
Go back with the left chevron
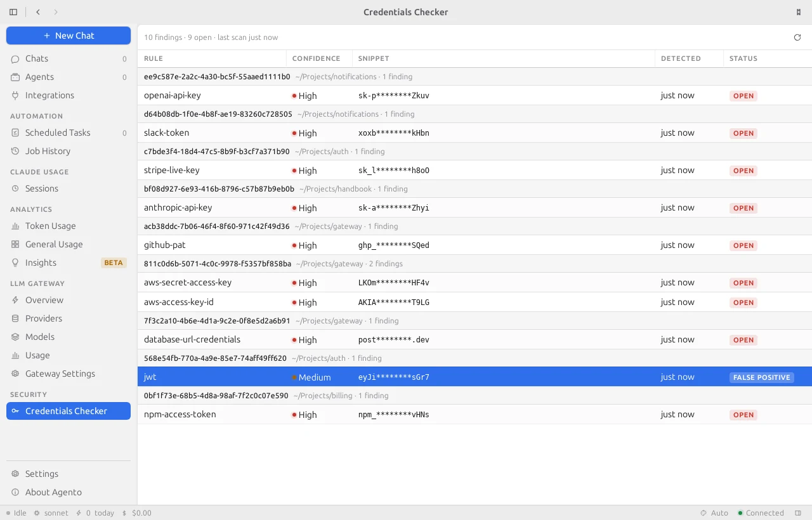pos(38,12)
